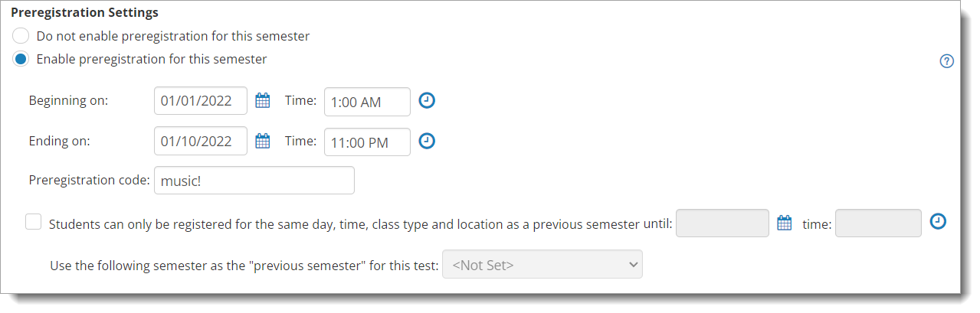Open calendar picker for Beginning on date
Screen dimensions: 980x313
(263, 100)
